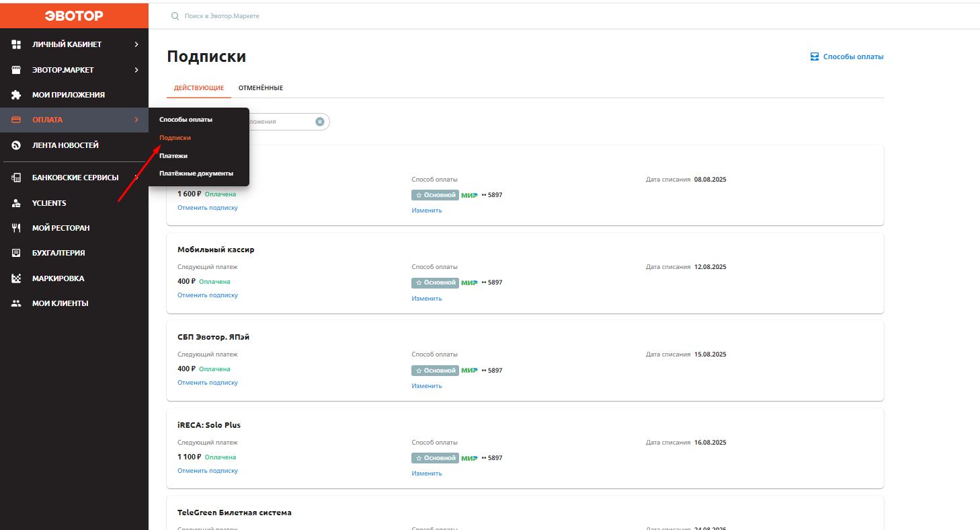Open Маркировка sidebar item
Viewport: 980px width, 530px height.
(x=74, y=278)
